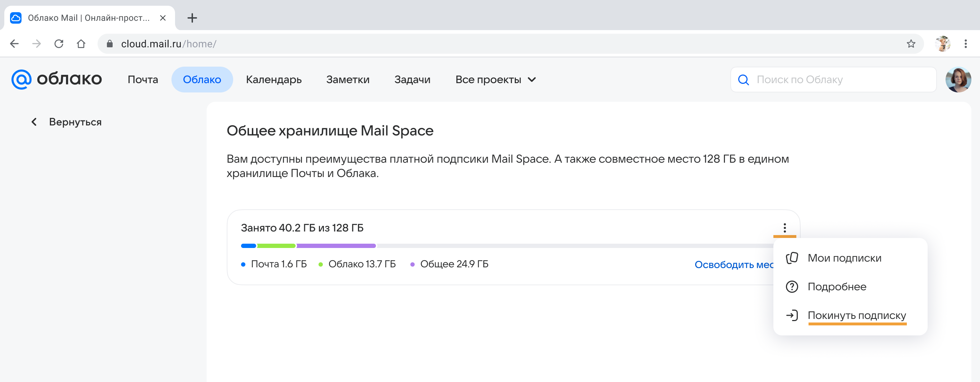Open Почта in the top navigation
980x382 pixels.
[143, 80]
